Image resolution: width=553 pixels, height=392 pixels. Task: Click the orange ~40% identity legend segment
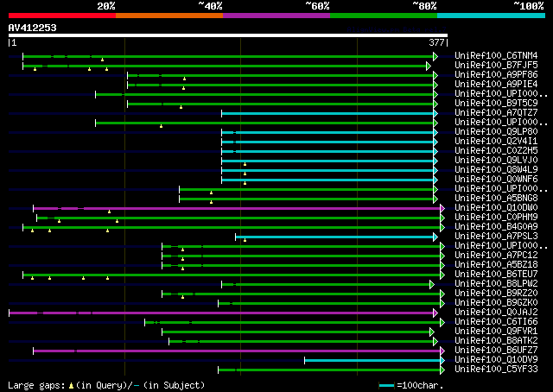pyautogui.click(x=169, y=16)
